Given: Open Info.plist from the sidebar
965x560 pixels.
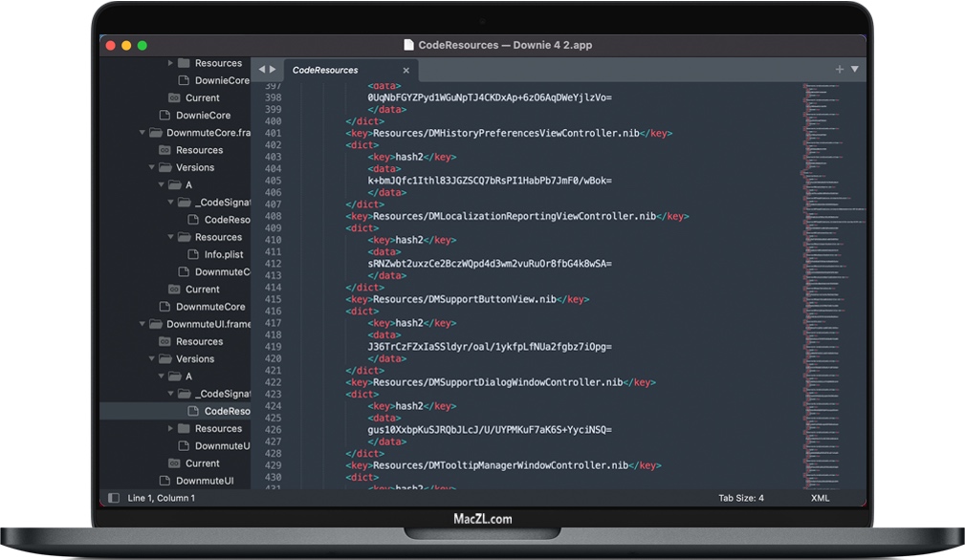Looking at the screenshot, I should coord(224,254).
